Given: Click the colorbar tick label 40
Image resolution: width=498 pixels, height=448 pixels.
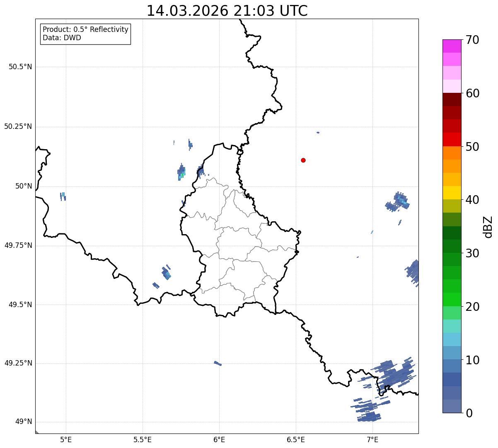Looking at the screenshot, I should coord(472,200).
